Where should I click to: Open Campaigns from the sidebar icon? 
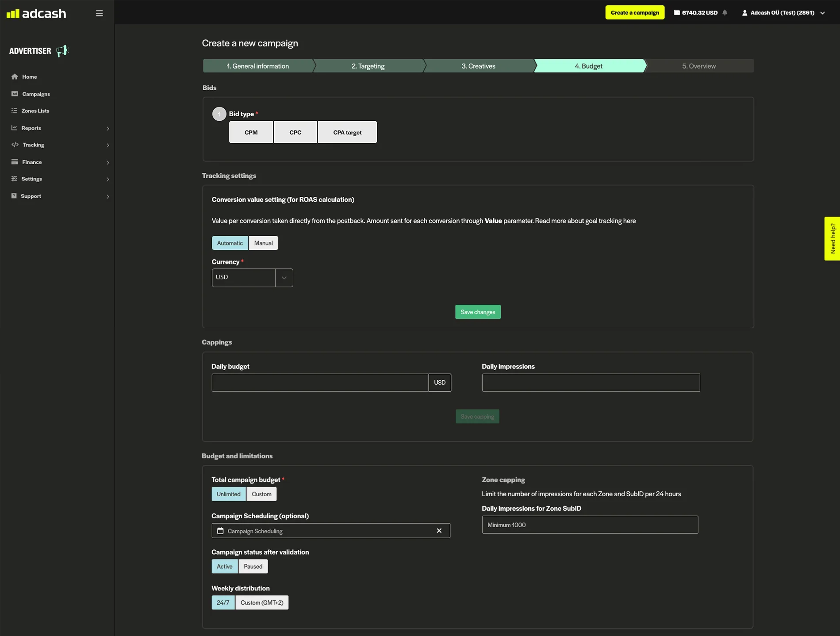click(x=15, y=94)
